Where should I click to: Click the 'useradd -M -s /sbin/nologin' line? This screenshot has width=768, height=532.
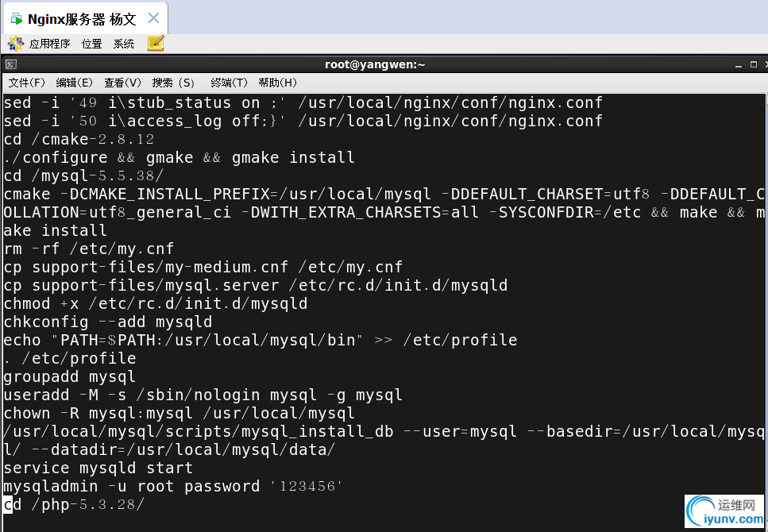pos(203,395)
